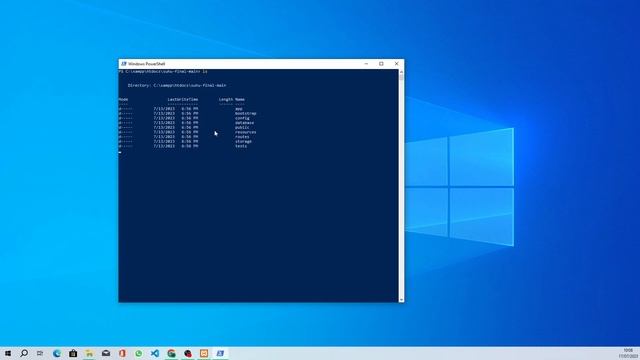Open Mail app from taskbar
This screenshot has width=640, height=360.
pyautogui.click(x=106, y=353)
